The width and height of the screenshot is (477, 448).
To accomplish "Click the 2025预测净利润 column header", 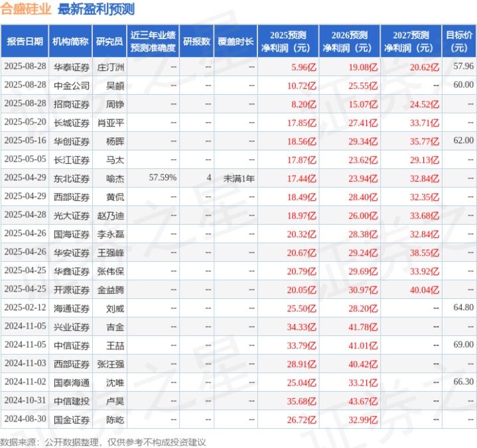I will tap(288, 41).
